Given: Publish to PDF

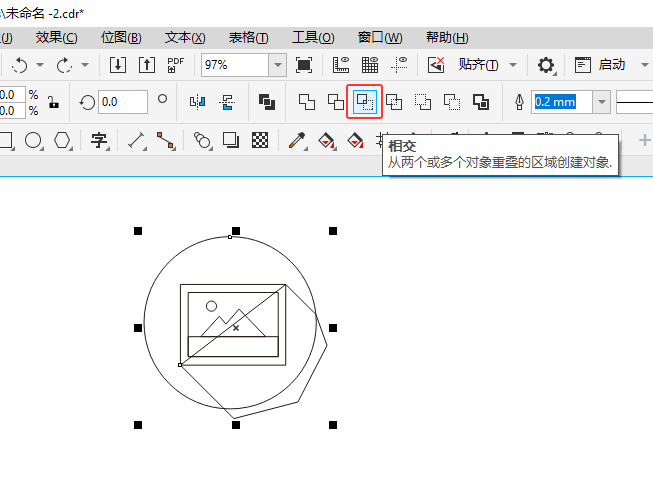Looking at the screenshot, I should point(175,65).
